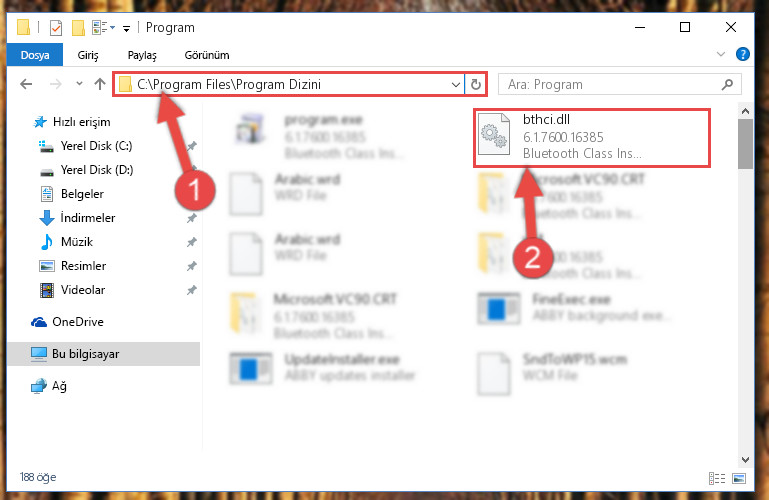Expand the address bar history dropdown

tap(456, 84)
